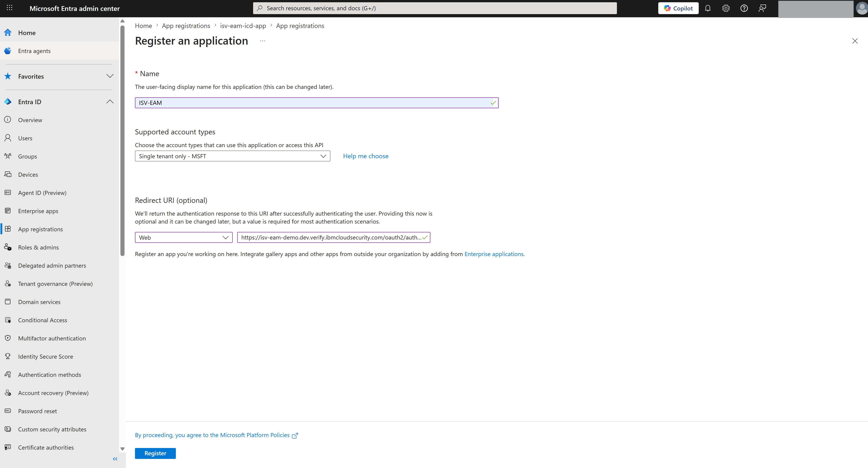868x468 pixels.
Task: Click the Redirect URI text field
Action: pyautogui.click(x=334, y=237)
